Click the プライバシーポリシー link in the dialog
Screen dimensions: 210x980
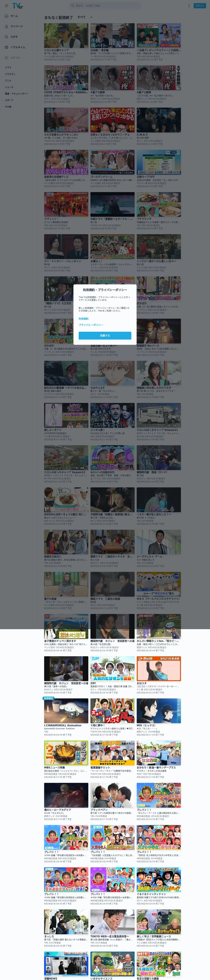(91, 325)
